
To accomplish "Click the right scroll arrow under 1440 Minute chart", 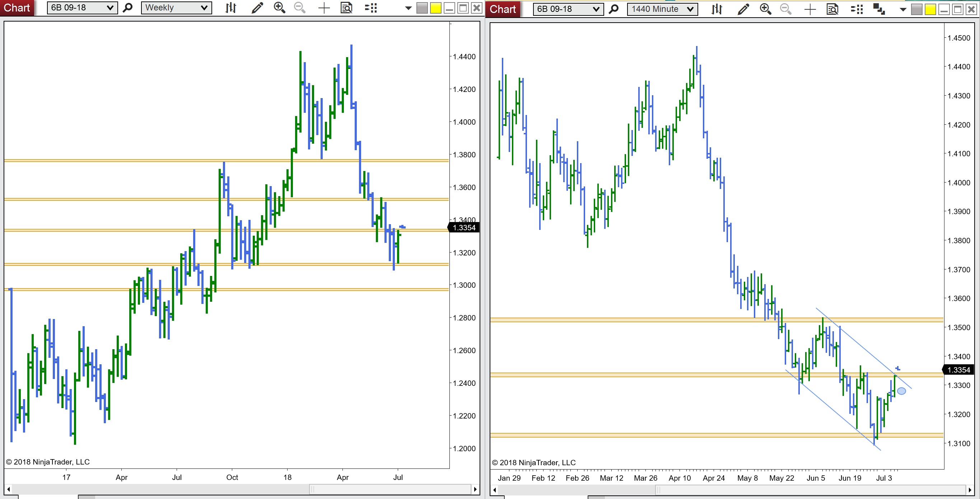I will tap(970, 490).
